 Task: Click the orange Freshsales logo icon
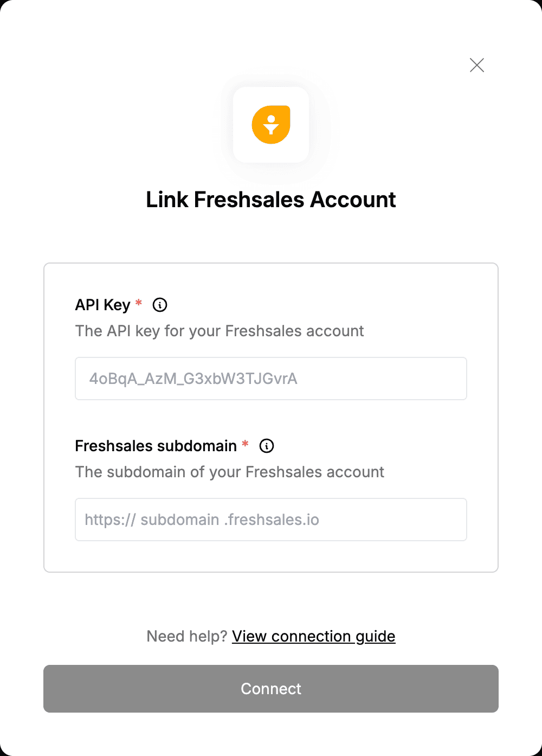pyautogui.click(x=271, y=125)
